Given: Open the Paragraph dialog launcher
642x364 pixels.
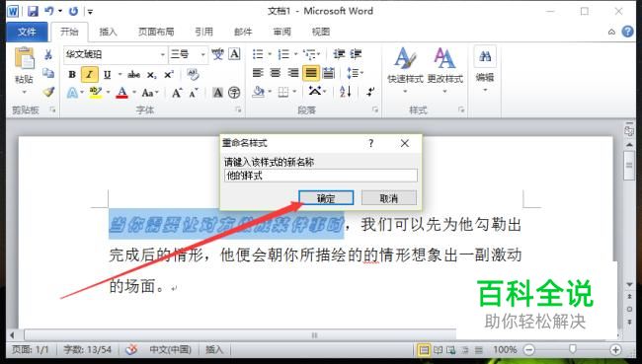Looking at the screenshot, I should pos(375,109).
